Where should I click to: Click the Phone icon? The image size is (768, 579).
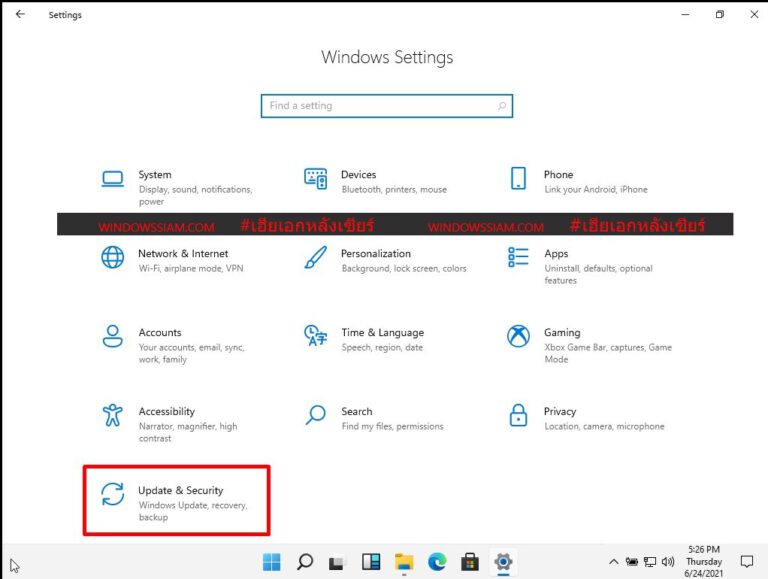point(518,178)
